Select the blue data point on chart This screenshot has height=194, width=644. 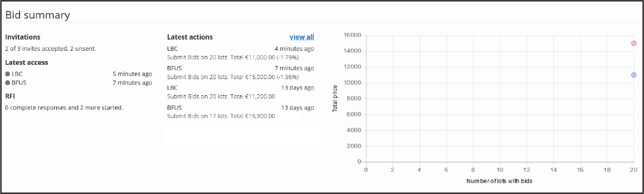tap(634, 75)
